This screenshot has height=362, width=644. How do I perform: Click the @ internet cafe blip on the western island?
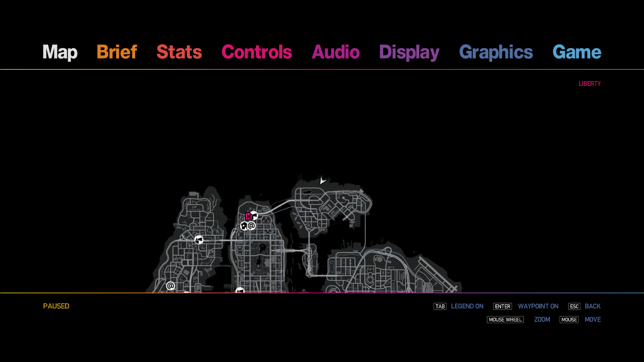click(170, 286)
